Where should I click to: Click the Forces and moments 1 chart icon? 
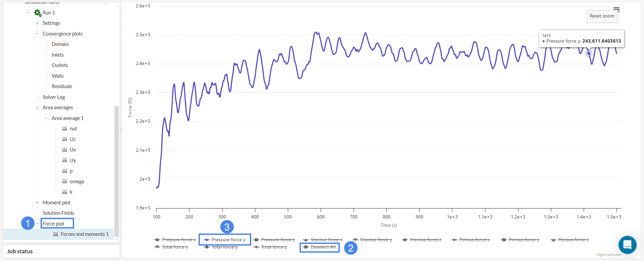tap(56, 234)
